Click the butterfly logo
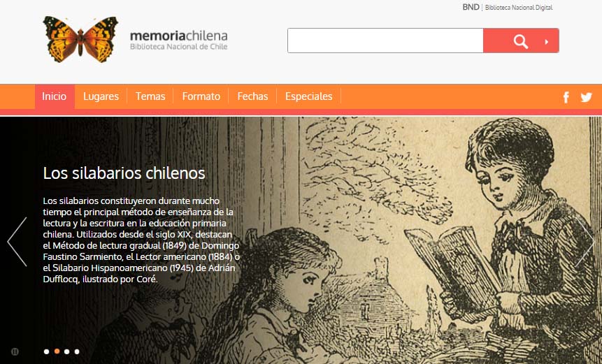Screen dimensions: 602x364 tap(80, 39)
